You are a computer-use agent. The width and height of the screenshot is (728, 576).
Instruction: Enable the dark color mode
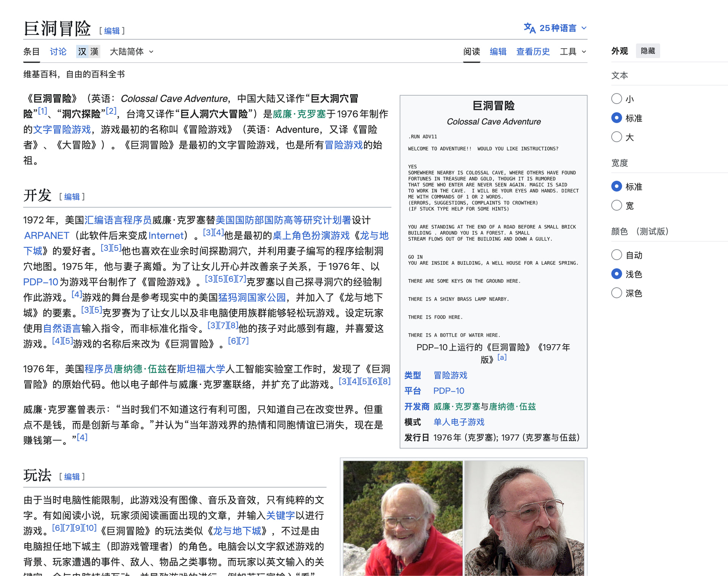[x=617, y=293]
